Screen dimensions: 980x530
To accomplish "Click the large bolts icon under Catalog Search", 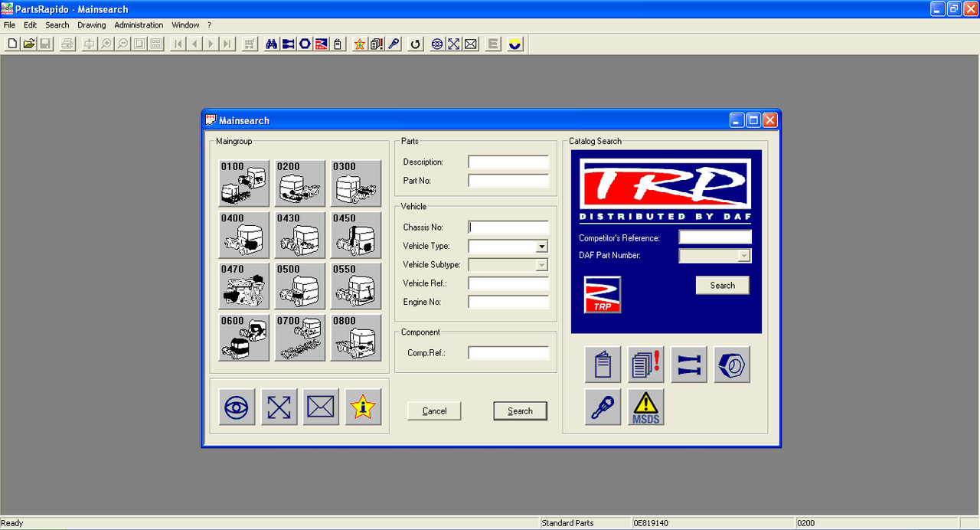I will pos(688,365).
